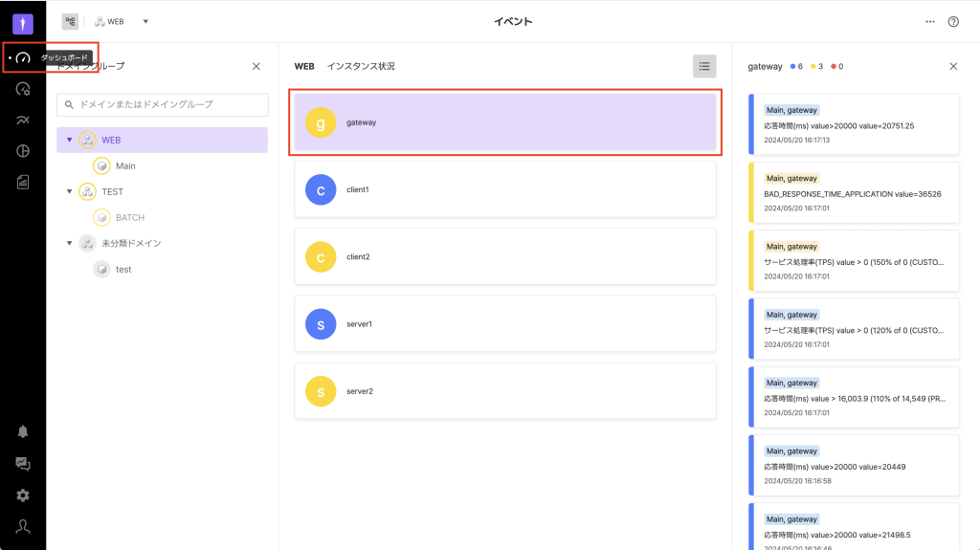Screen dimensions: 980x550
Task: Open the settings gear icon
Action: [23, 495]
